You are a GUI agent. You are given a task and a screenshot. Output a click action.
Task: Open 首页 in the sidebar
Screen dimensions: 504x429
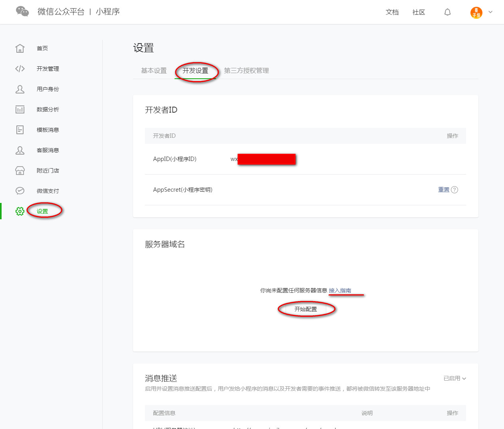click(x=42, y=48)
